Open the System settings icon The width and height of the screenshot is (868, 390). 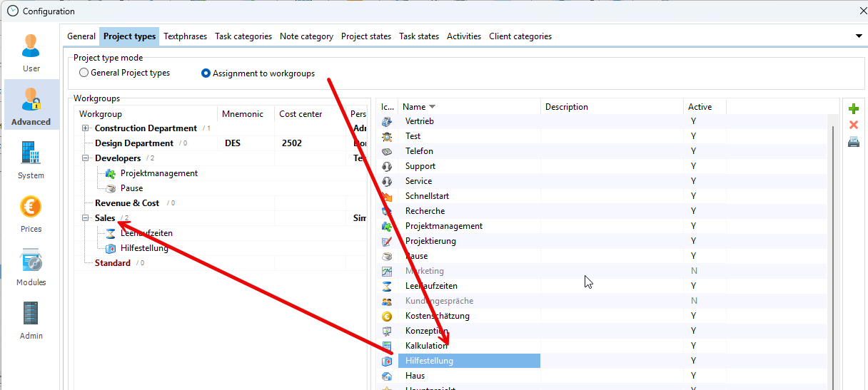31,159
